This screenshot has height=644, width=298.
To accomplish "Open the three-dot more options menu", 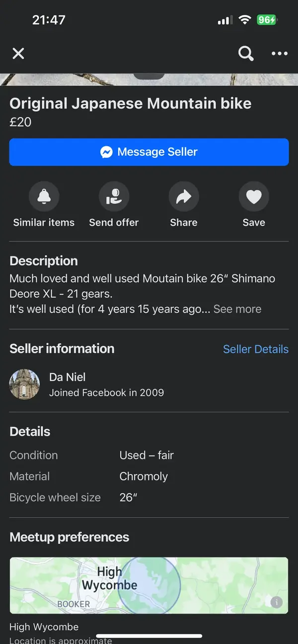I will point(280,54).
